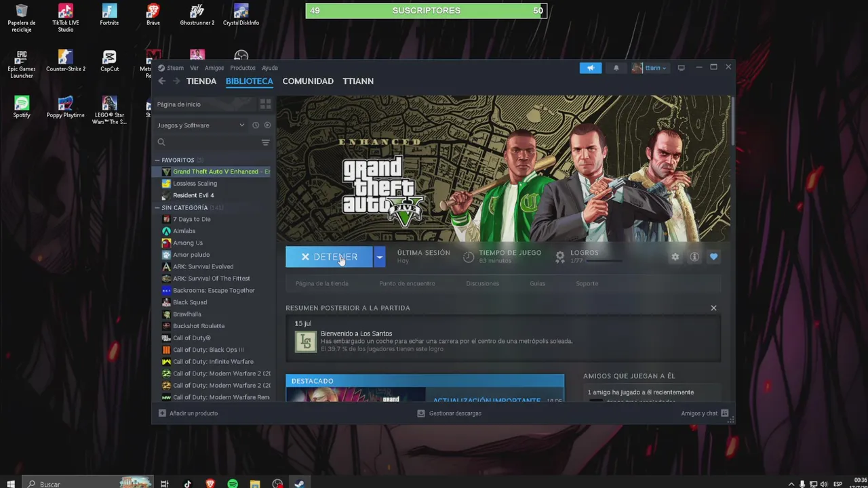Expand the Juegos y Software filter dropdown

201,125
